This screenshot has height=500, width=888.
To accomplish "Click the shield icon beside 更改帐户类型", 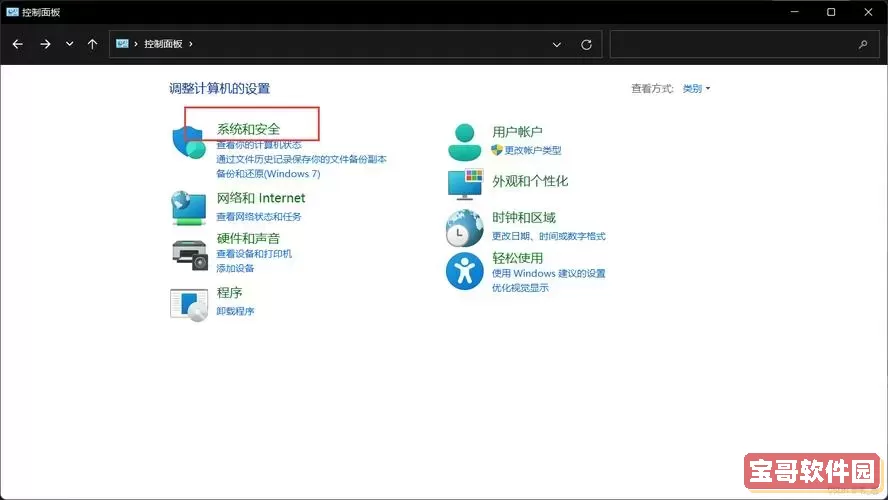I will click(x=497, y=150).
